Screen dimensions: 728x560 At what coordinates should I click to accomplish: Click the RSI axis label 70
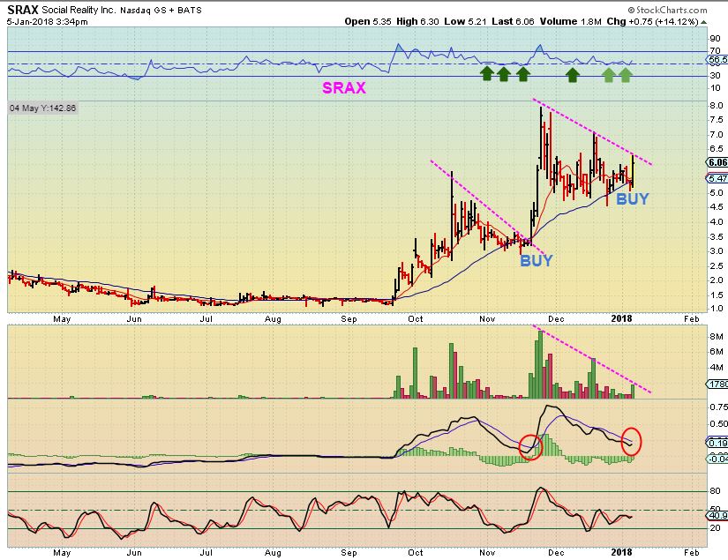(715, 50)
